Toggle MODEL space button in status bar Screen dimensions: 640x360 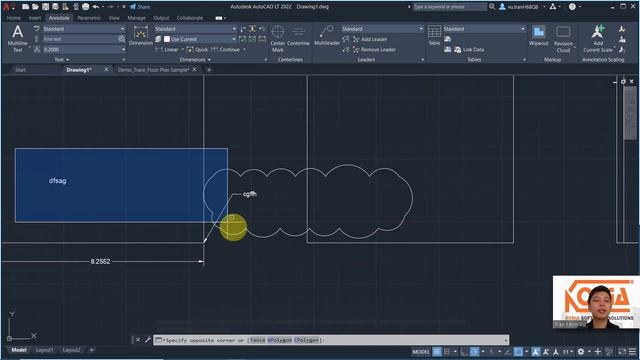click(x=421, y=351)
